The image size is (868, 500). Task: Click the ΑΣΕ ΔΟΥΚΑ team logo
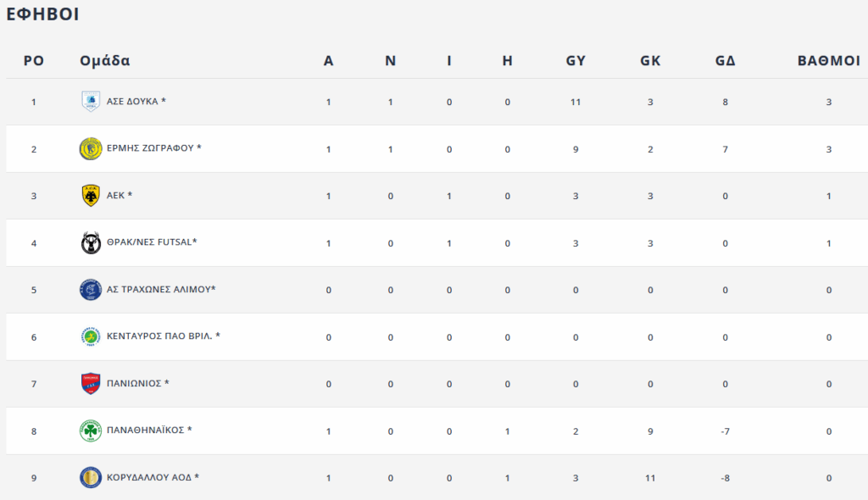91,102
